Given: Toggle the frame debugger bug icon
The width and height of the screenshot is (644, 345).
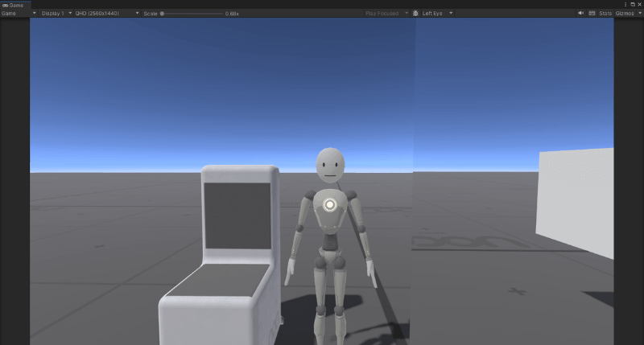Looking at the screenshot, I should pos(415,13).
